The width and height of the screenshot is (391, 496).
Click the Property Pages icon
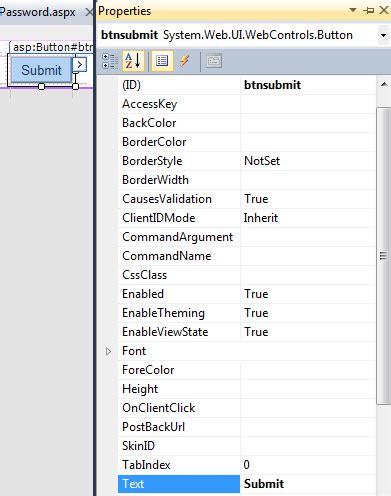tap(214, 61)
